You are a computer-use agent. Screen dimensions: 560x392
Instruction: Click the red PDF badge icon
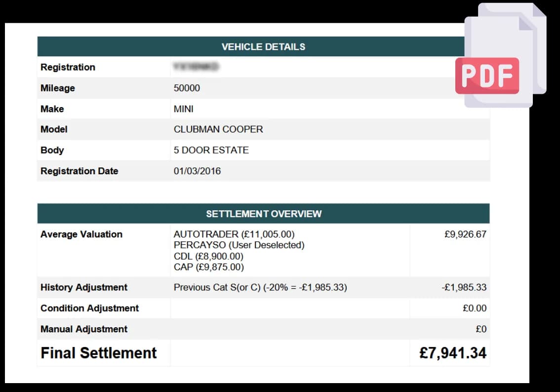tap(487, 76)
